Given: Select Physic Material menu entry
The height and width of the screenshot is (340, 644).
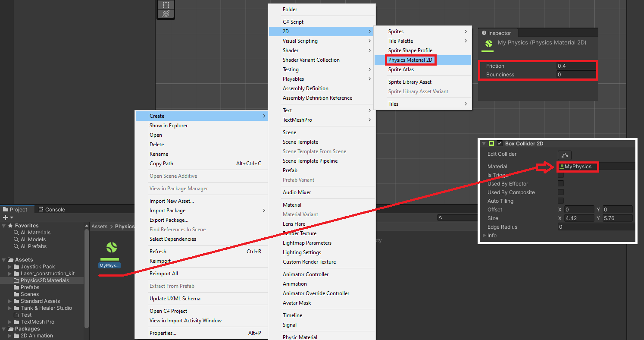Looking at the screenshot, I should [x=322, y=337].
